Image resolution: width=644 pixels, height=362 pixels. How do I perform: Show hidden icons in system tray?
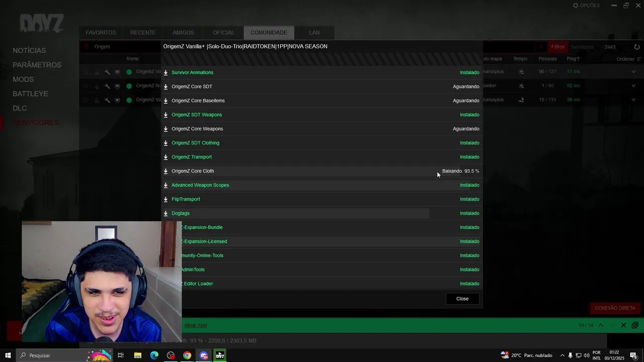pyautogui.click(x=562, y=355)
